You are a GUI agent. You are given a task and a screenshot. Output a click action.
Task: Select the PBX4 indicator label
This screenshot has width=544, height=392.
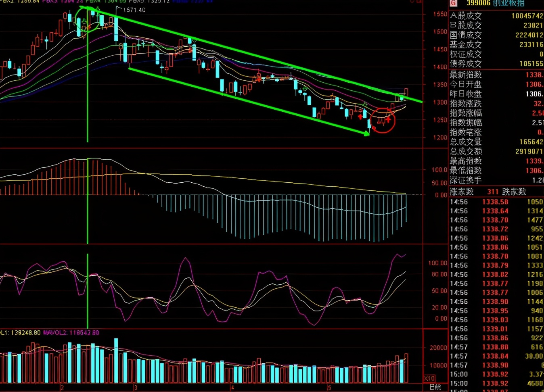pos(93,2)
